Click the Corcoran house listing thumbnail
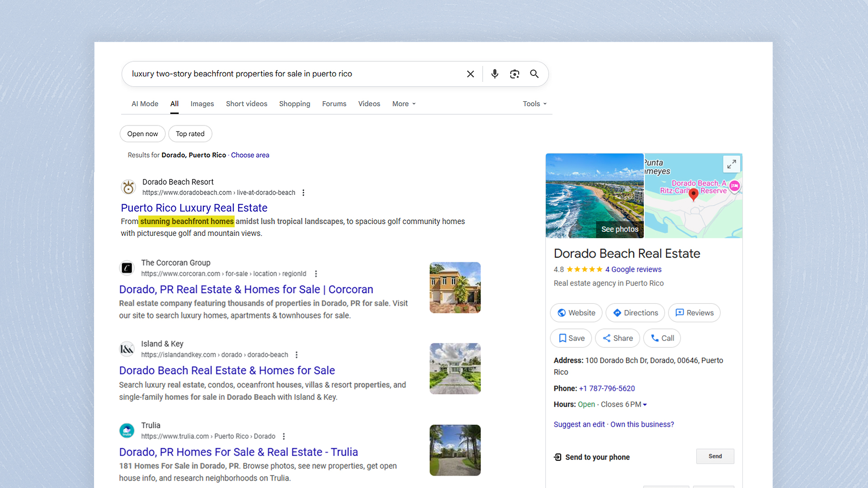 [x=455, y=287]
